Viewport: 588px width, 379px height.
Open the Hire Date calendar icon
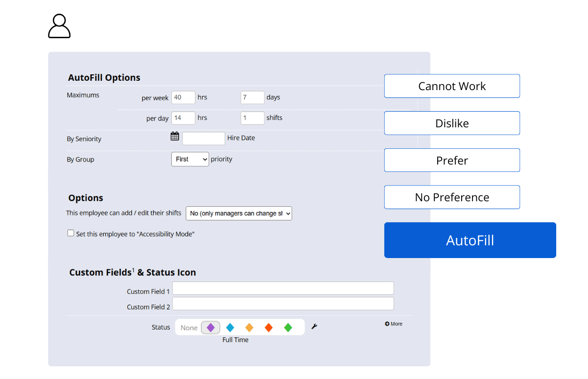(175, 136)
